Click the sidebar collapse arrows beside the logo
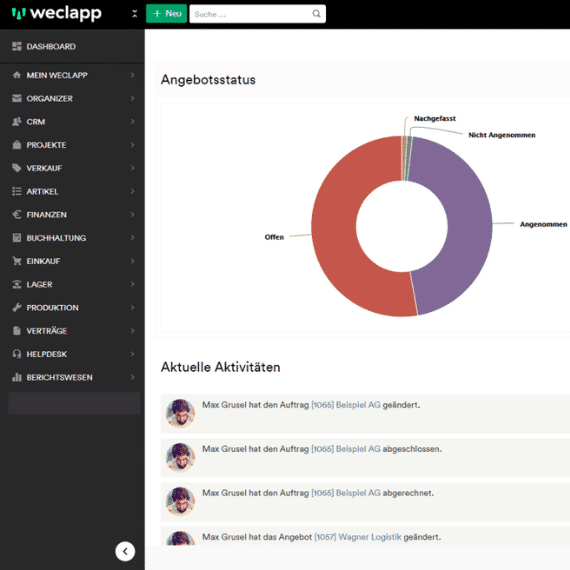This screenshot has height=570, width=570. pyautogui.click(x=135, y=14)
